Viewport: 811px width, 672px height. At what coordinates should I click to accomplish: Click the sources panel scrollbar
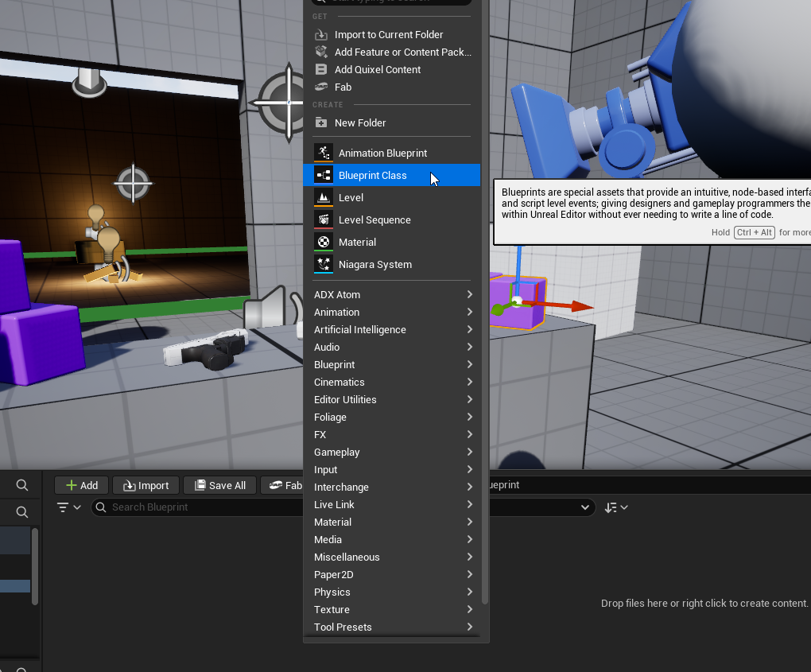pyautogui.click(x=35, y=566)
